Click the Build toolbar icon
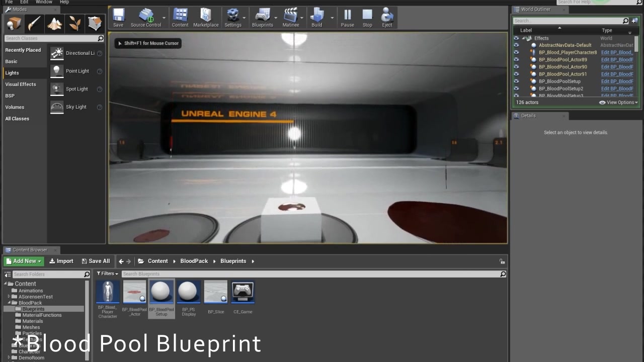Viewport: 644px width, 362px height. pos(317,18)
